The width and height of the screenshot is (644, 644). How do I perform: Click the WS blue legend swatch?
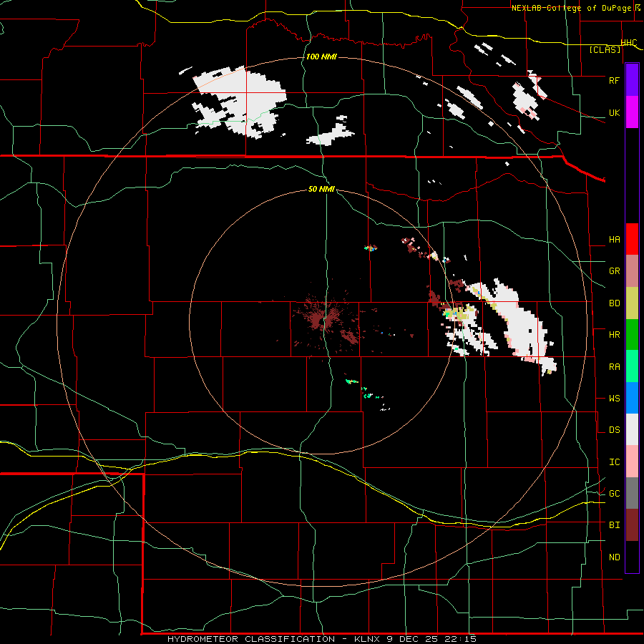pos(632,398)
